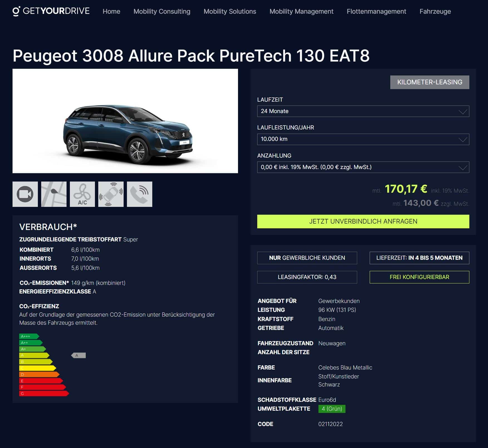Image resolution: width=488 pixels, height=448 pixels.
Task: Click the green A++ efficiency bar
Action: (x=31, y=343)
